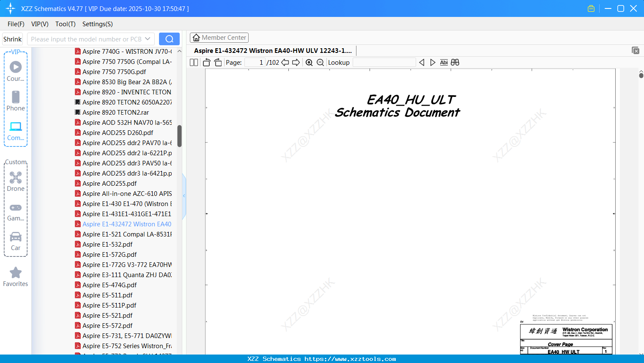Collapse the file list panel handle
The width and height of the screenshot is (644, 363).
tap(184, 196)
